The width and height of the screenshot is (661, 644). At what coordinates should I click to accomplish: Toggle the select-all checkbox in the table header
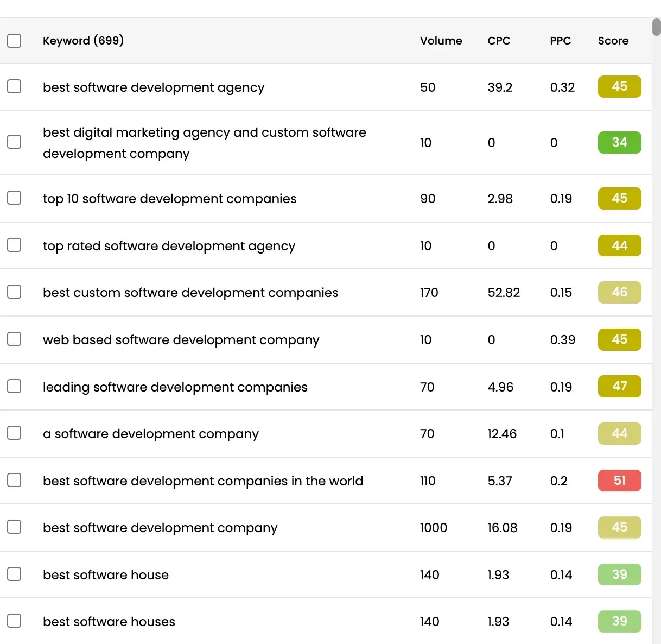click(x=14, y=41)
